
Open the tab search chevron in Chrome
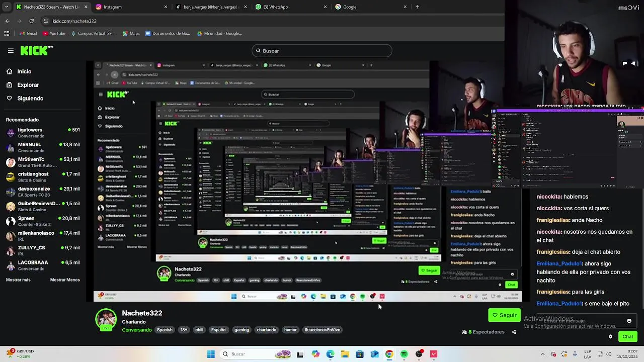tap(6, 7)
